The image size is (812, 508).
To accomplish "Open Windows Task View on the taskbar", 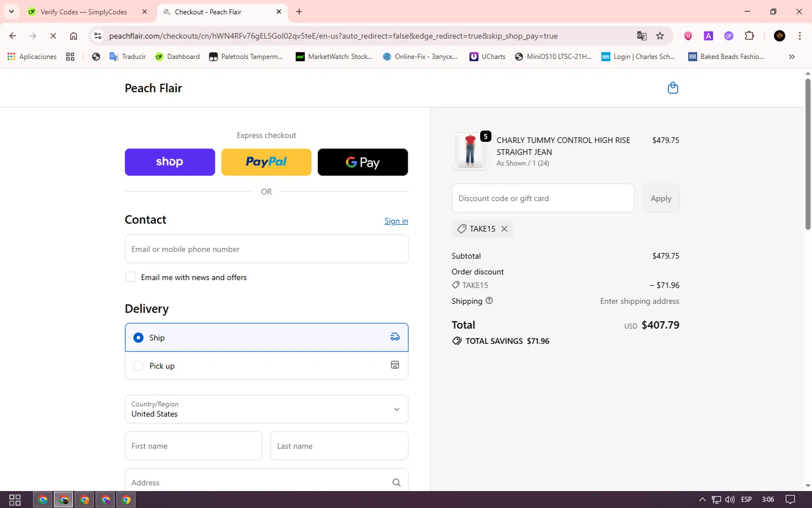I will [x=15, y=499].
